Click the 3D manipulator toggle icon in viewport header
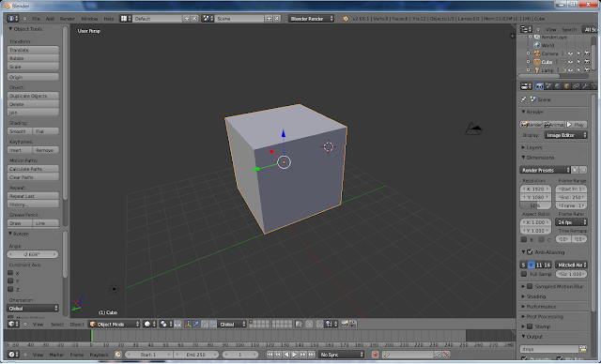The height and width of the screenshot is (364, 601). tap(188, 325)
